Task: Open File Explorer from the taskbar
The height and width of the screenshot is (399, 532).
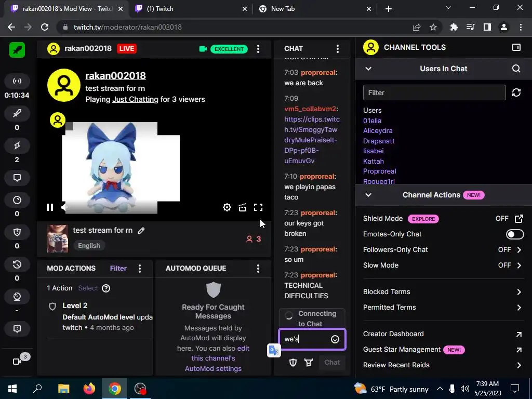Action: coord(63,389)
